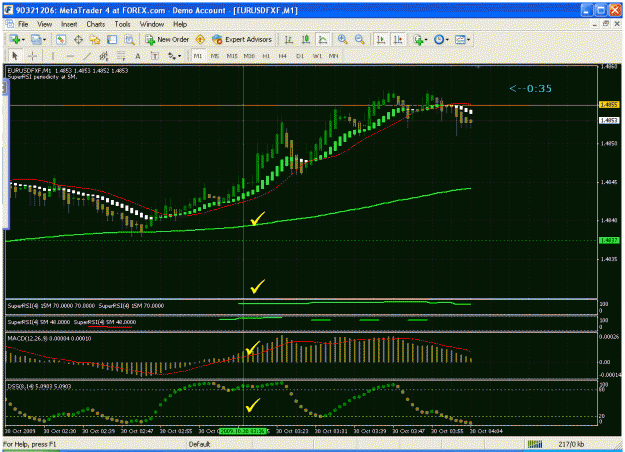Image resolution: width=625 pixels, height=452 pixels.
Task: Click the chart document icon beside File
Action: coord(9,24)
